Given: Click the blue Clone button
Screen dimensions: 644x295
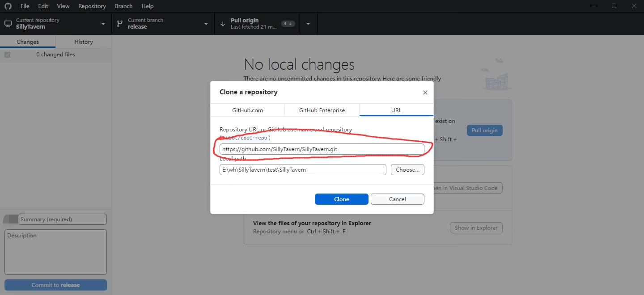Looking at the screenshot, I should pos(342,199).
